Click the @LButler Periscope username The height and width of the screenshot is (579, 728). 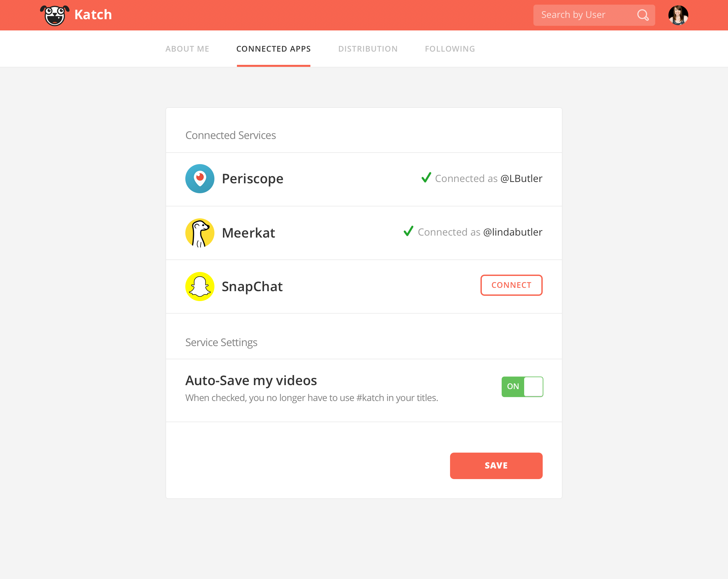point(522,178)
